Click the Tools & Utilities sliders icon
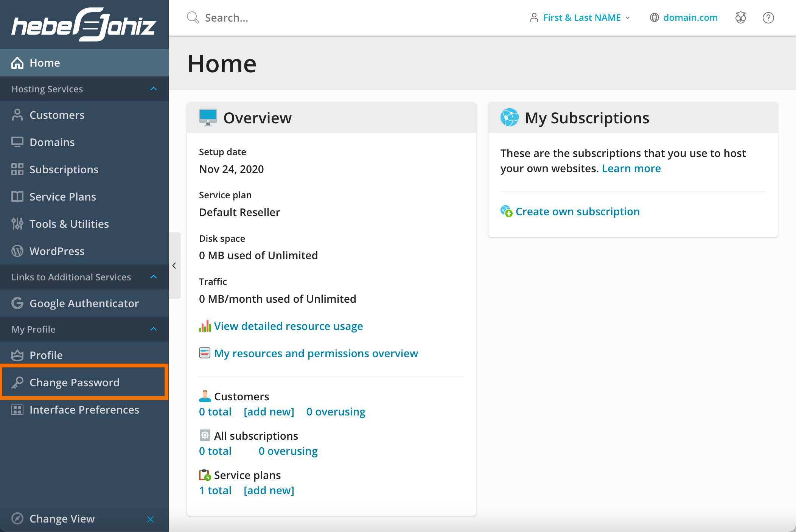Viewport: 796px width, 532px height. pos(17,224)
